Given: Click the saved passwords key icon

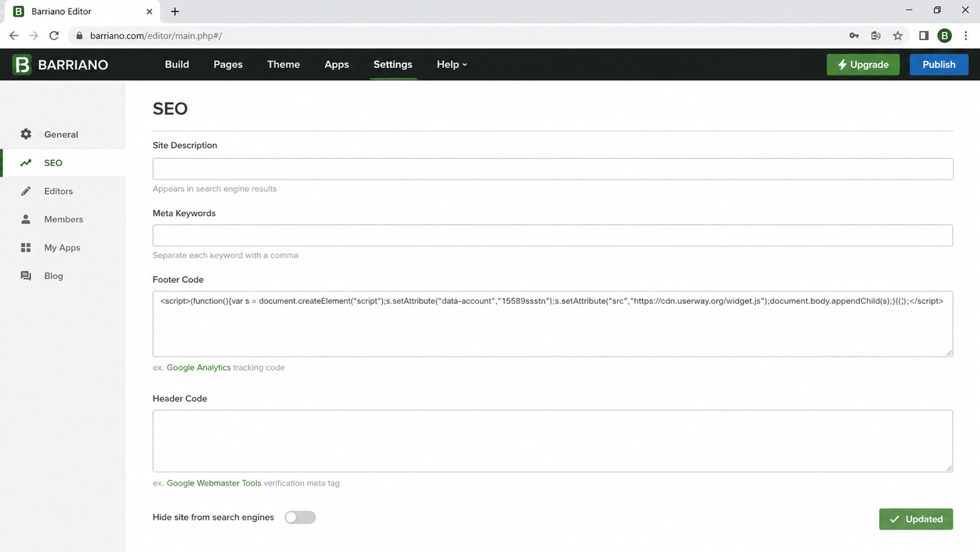Looking at the screenshot, I should point(854,36).
